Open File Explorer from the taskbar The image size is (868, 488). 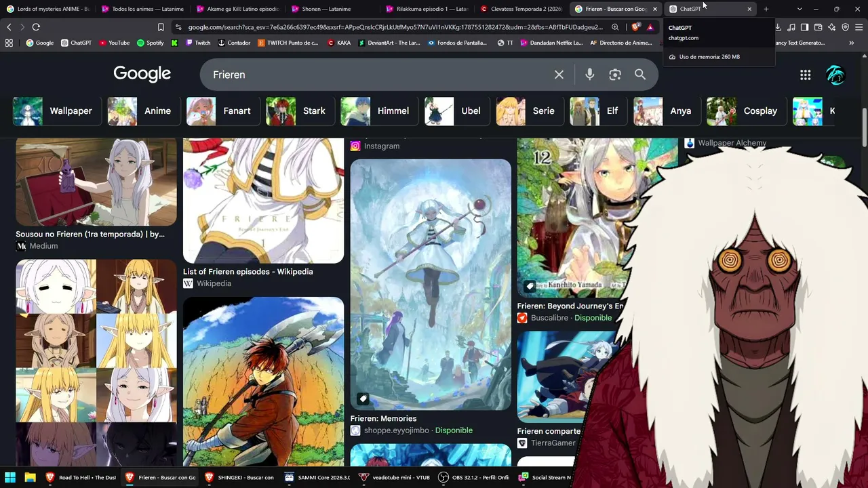tap(31, 477)
